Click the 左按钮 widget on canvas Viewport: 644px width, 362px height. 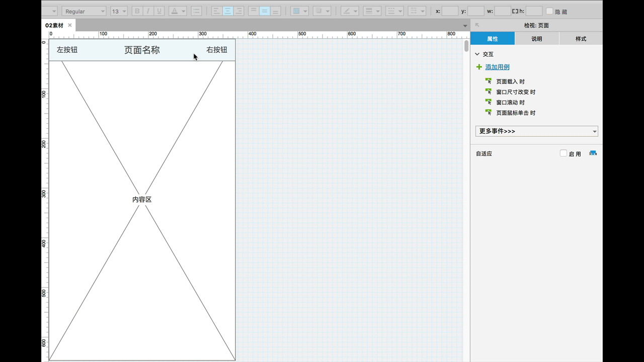coord(67,50)
